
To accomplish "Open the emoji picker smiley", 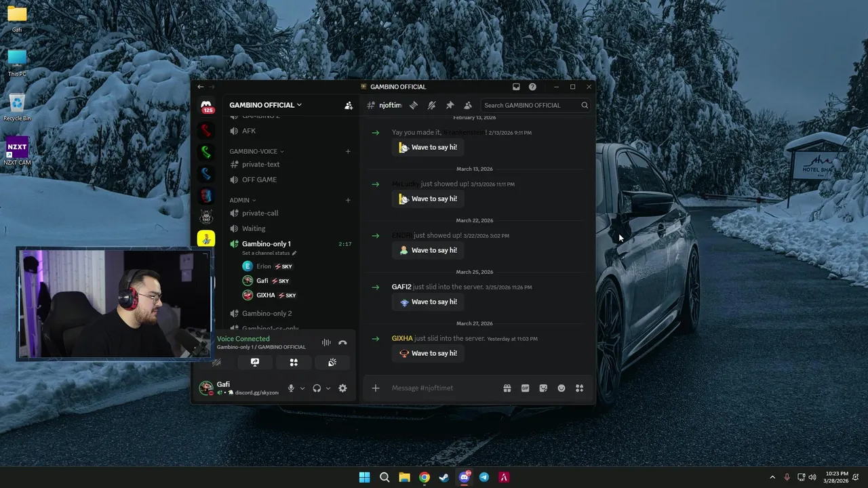I will 561,388.
